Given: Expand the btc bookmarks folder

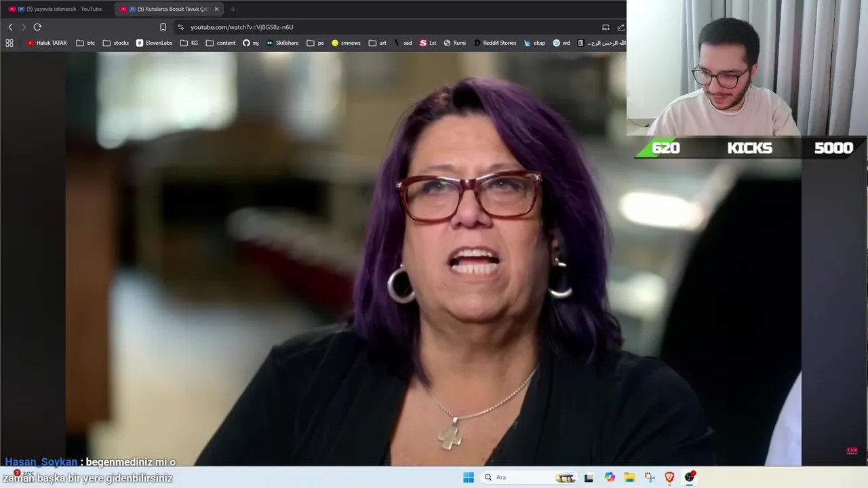Looking at the screenshot, I should click(85, 43).
